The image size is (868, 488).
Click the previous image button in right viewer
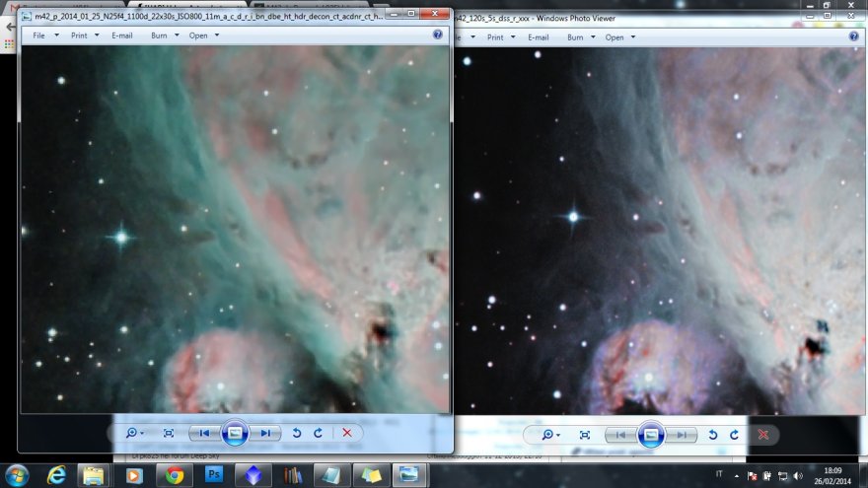coord(620,435)
